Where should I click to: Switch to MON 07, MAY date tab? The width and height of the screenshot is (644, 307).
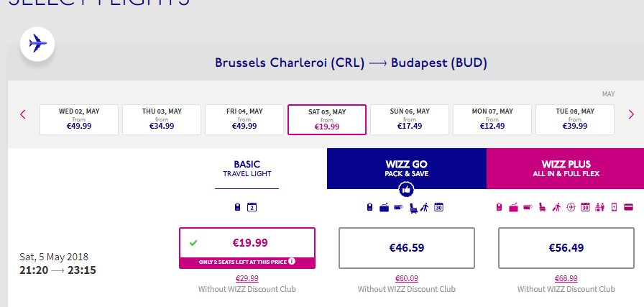[x=492, y=119]
